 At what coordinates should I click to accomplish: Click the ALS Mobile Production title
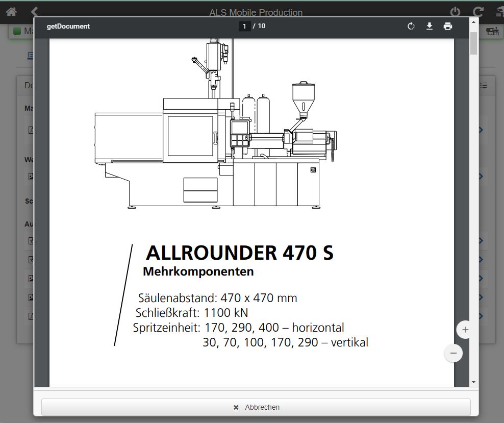[256, 13]
